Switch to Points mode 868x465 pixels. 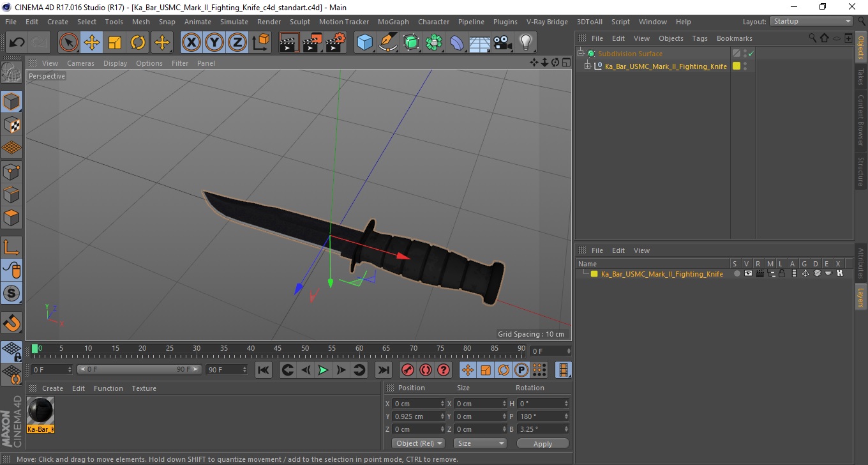[x=11, y=171]
